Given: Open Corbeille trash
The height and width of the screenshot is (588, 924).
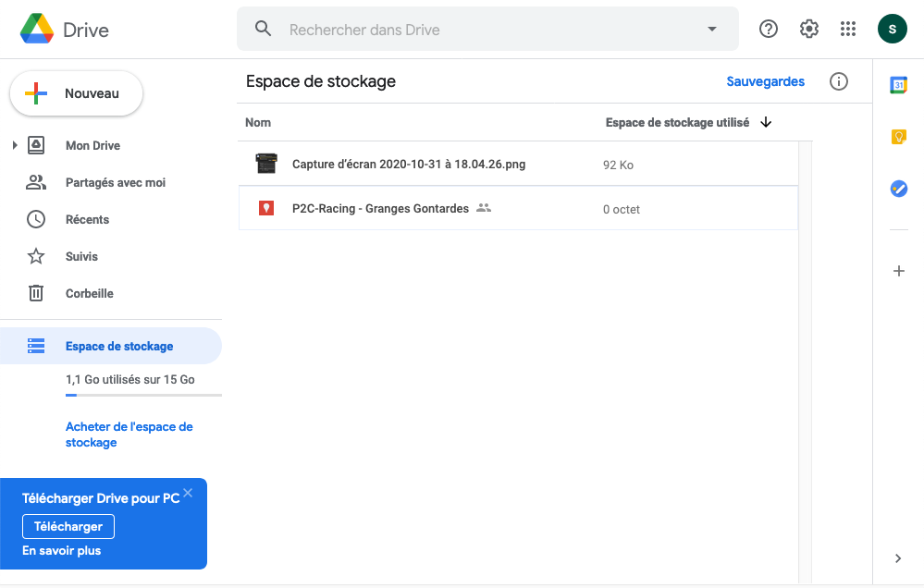Looking at the screenshot, I should 89,293.
